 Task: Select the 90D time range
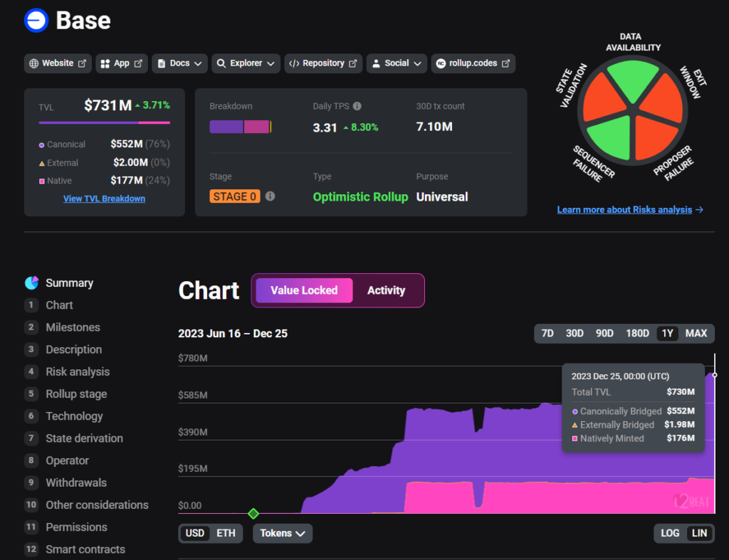click(604, 333)
